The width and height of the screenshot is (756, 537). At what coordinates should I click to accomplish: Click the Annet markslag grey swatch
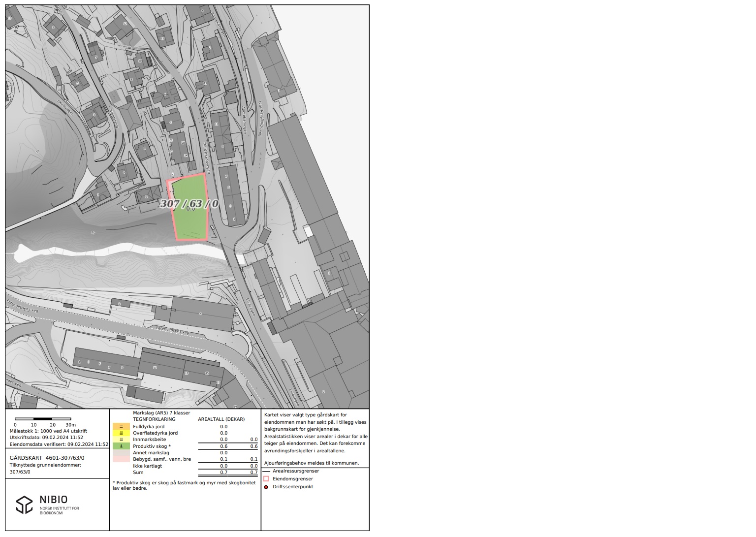(121, 452)
